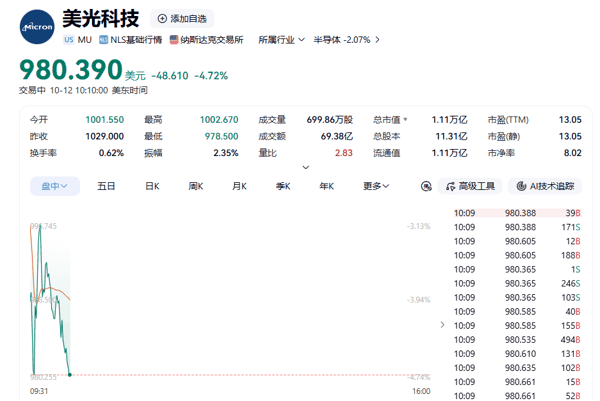Screen dimensions: 600x401
Task: Select the 月K chart tab
Action: pyautogui.click(x=240, y=186)
